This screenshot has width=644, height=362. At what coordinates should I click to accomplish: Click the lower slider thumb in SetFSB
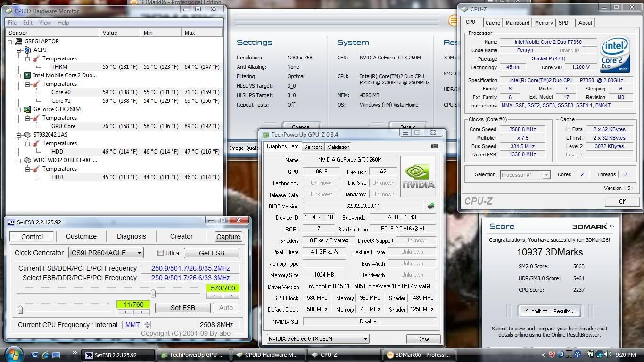[x=20, y=310]
